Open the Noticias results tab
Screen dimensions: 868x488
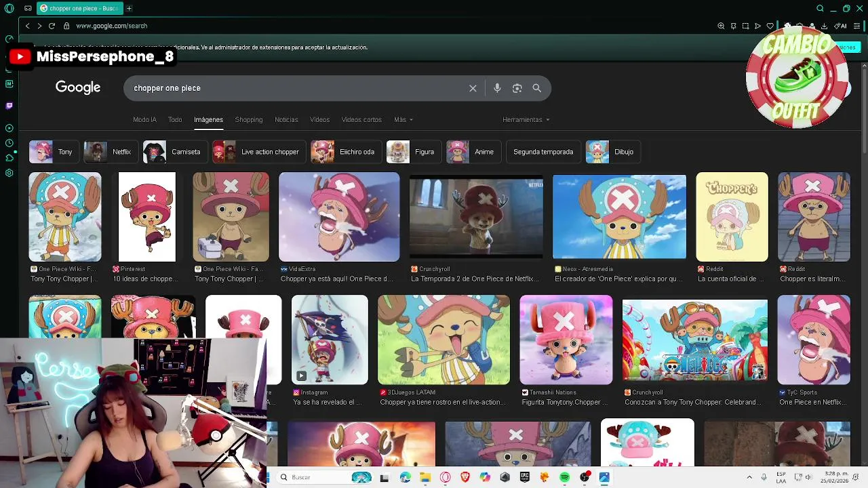tap(286, 119)
